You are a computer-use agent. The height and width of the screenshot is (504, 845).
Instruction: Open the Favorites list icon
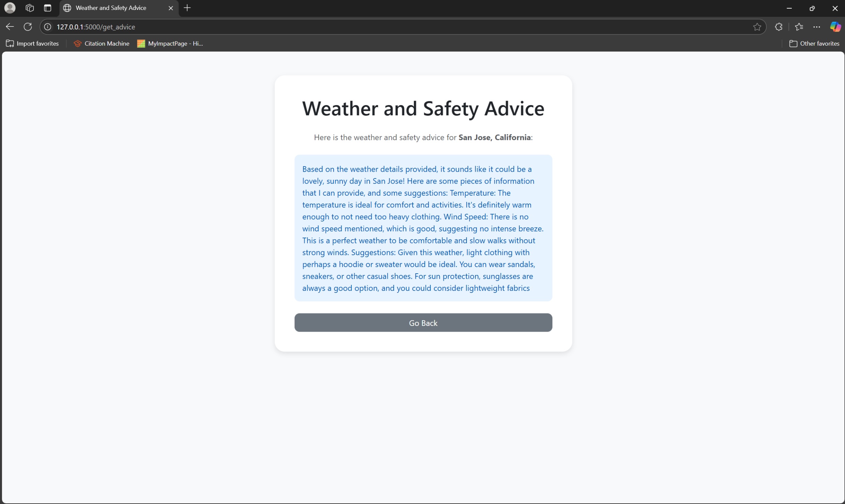[x=799, y=27]
